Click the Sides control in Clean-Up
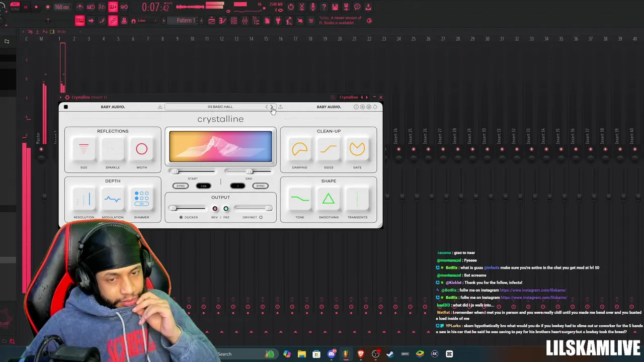 [329, 149]
